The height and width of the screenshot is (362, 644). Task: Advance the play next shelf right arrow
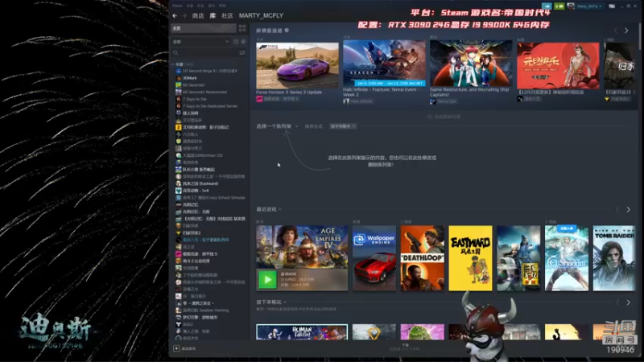[x=628, y=302]
